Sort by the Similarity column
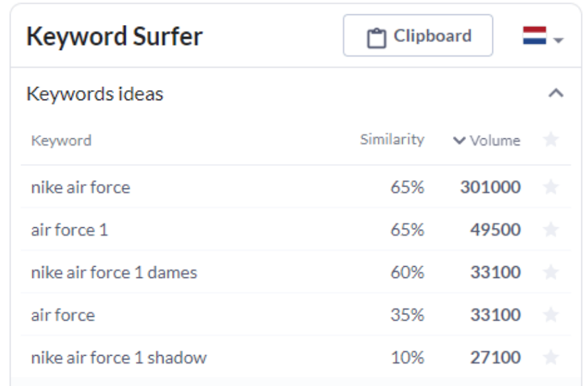The height and width of the screenshot is (386, 588). click(x=392, y=140)
